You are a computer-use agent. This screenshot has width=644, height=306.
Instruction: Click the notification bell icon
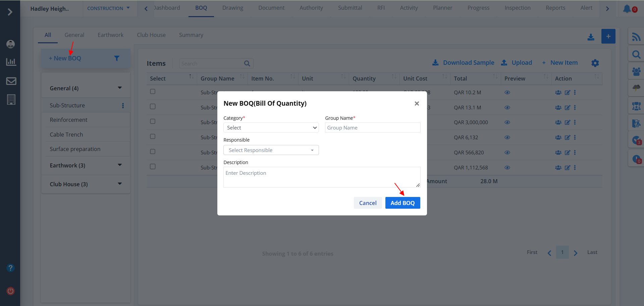coord(627,9)
